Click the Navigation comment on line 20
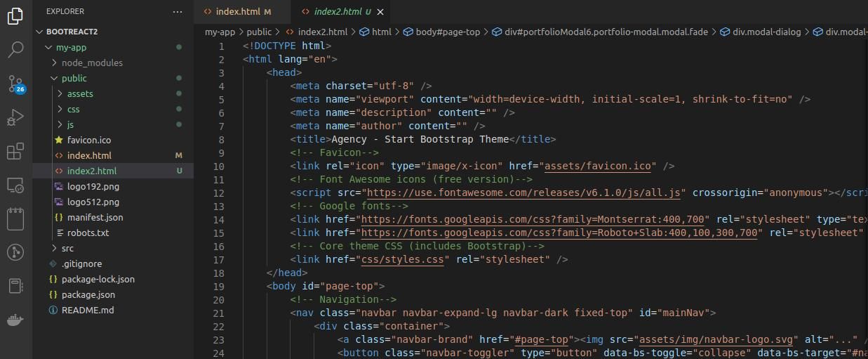This screenshot has height=359, width=868. [x=343, y=299]
